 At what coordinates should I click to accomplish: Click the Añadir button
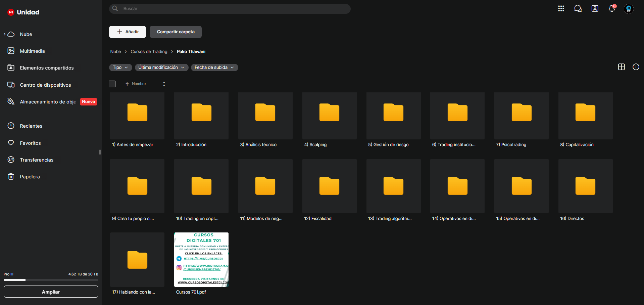coord(128,32)
